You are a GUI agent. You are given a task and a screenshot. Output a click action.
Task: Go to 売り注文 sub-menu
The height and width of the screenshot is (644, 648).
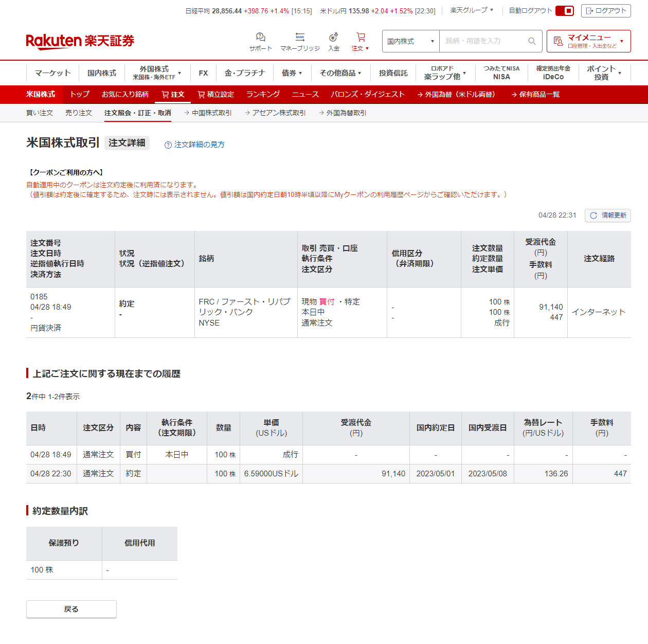[79, 113]
